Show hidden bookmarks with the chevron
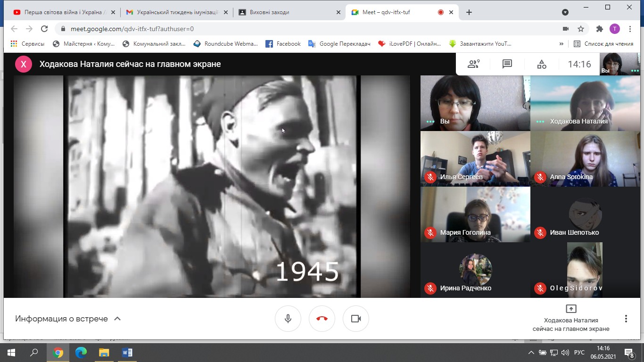 pyautogui.click(x=561, y=44)
